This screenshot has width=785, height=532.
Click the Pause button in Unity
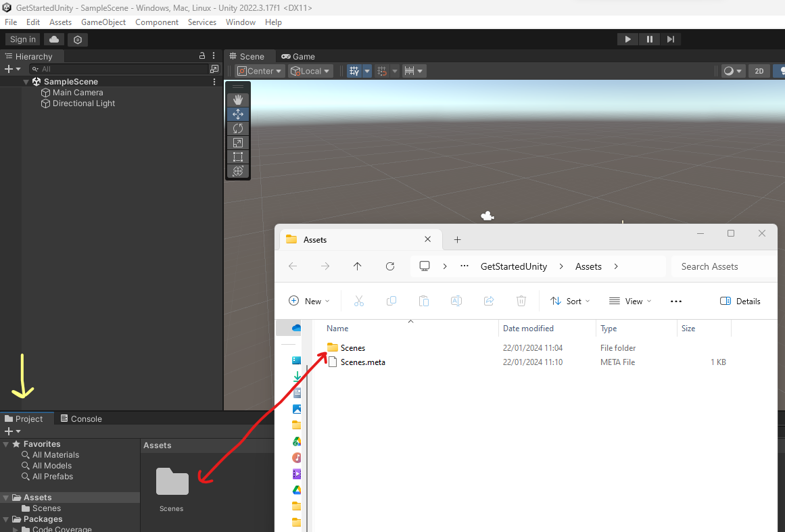(649, 39)
